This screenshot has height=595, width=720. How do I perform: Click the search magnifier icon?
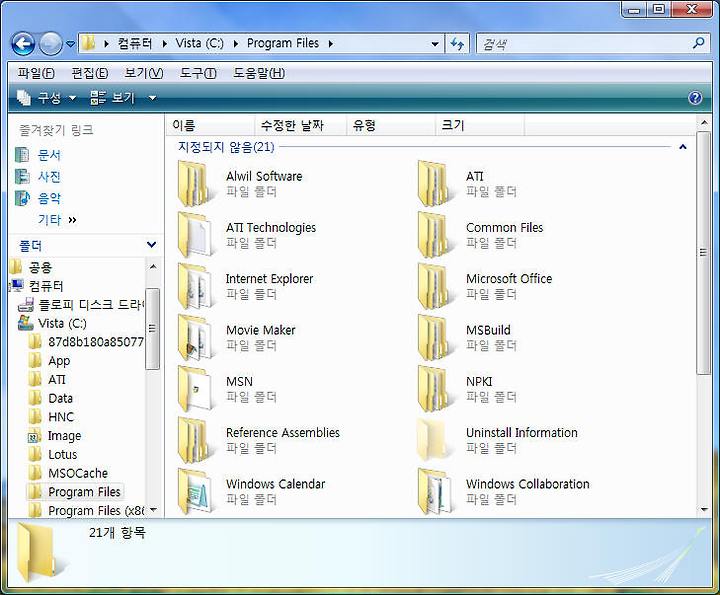698,44
